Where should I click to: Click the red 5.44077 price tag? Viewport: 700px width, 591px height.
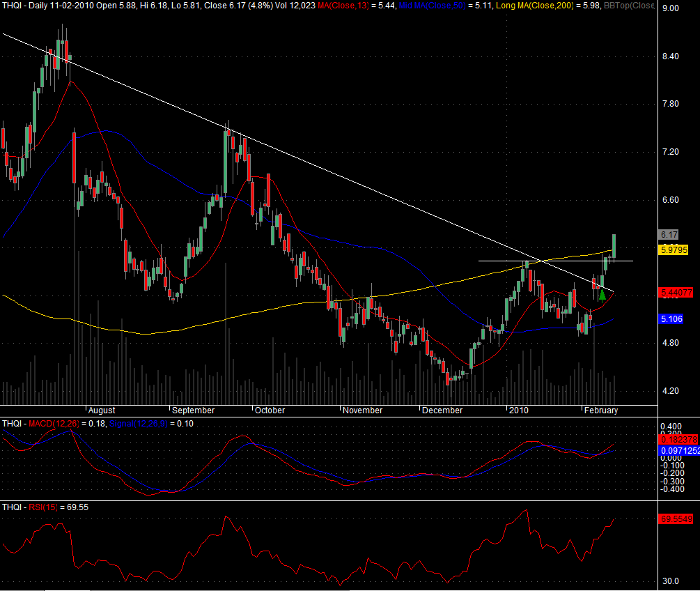click(676, 293)
